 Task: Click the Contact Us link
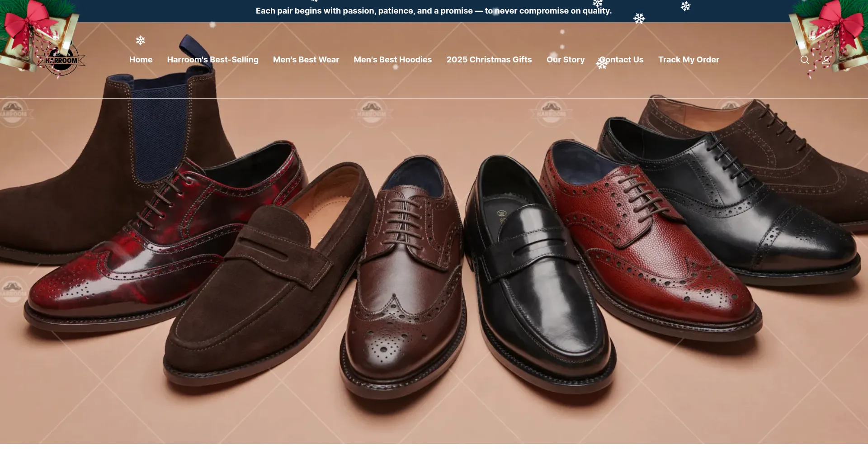[622, 60]
